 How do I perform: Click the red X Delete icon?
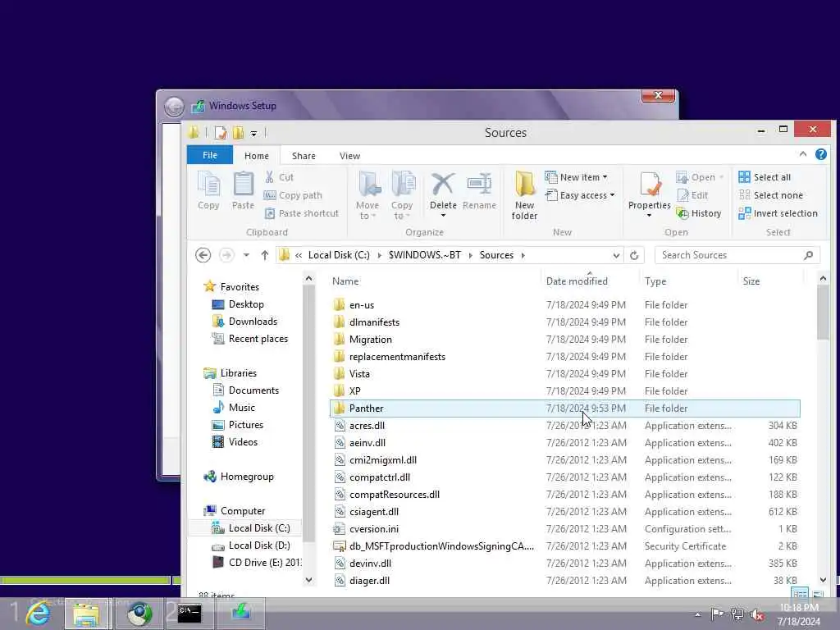click(x=443, y=185)
